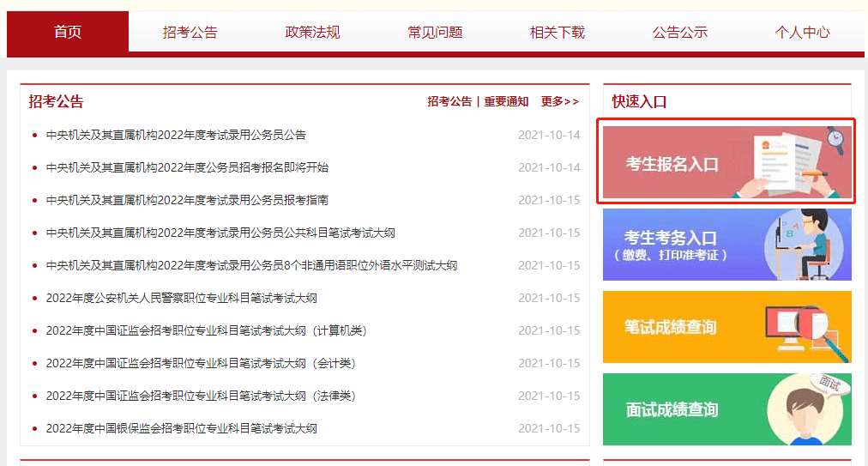Screen dimensions: 868x466
Task: Open the 中国银保监会 专业科目笔试考试大纲 announcement
Action: (x=182, y=428)
